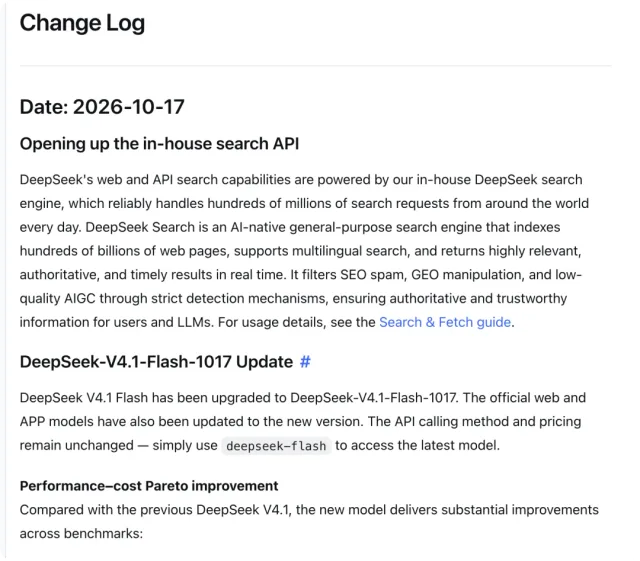640x561 pixels.
Task: Click the DeepSeek-V4.1-Flash-1017 Update heading text
Action: pyautogui.click(x=156, y=362)
